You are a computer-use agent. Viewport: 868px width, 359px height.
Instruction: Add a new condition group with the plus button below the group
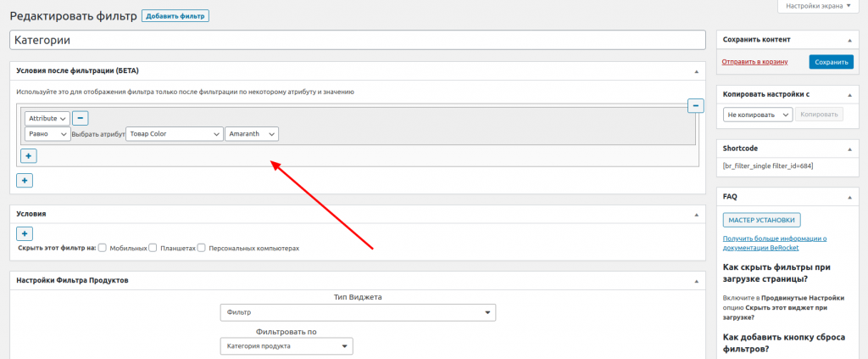(x=25, y=180)
